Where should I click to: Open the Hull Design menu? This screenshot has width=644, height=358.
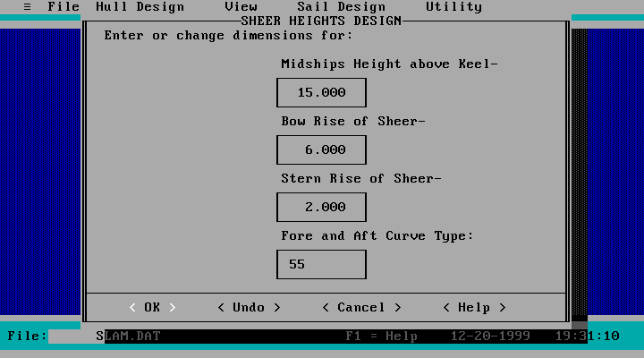tap(140, 7)
